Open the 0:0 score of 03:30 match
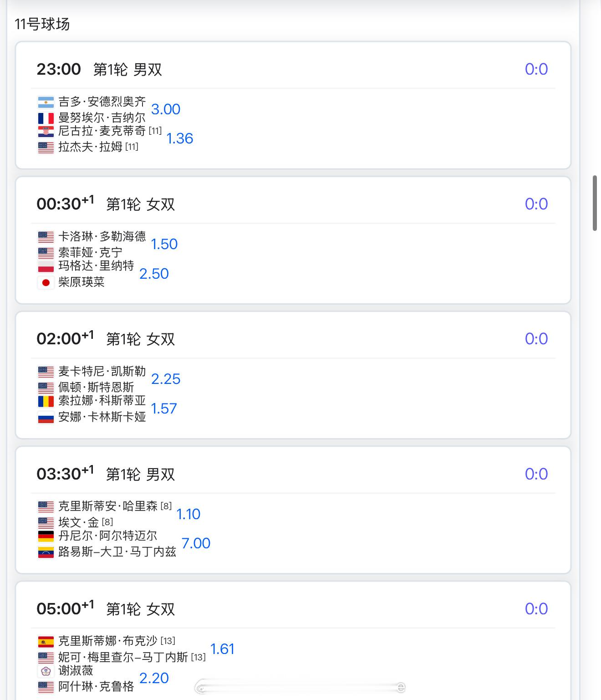The height and width of the screenshot is (700, 601). pos(536,474)
